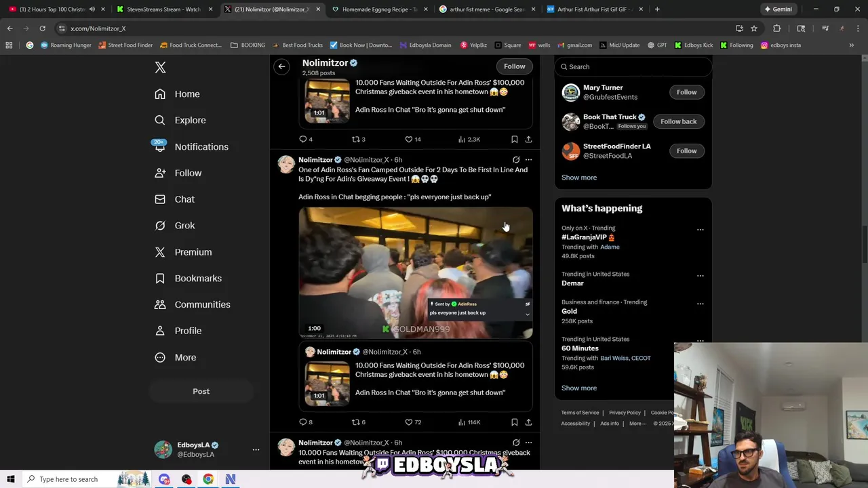
Task: Follow back Book That Truck
Action: coord(678,121)
